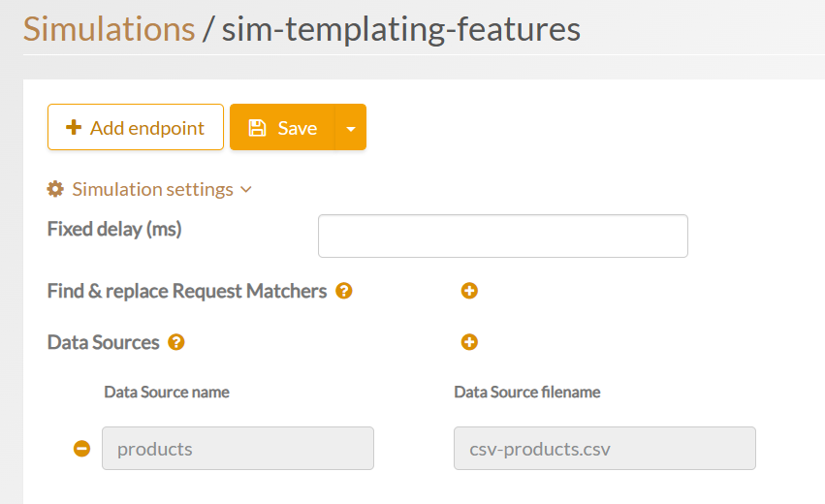Add a new Data Source row

pos(469,342)
